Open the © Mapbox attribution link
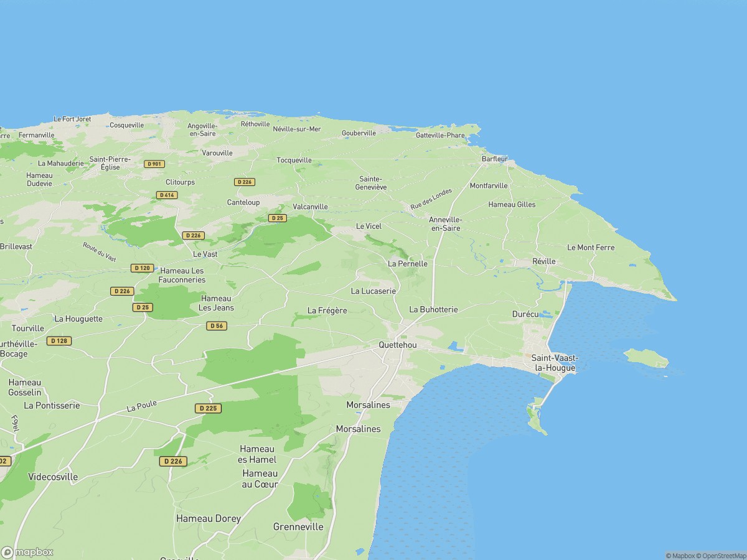The height and width of the screenshot is (560, 747). (680, 556)
